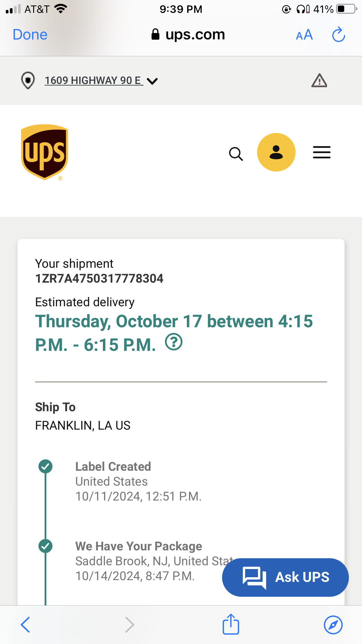Select tracking number 1ZR7A4750317778304
The height and width of the screenshot is (644, 362).
coord(99,279)
